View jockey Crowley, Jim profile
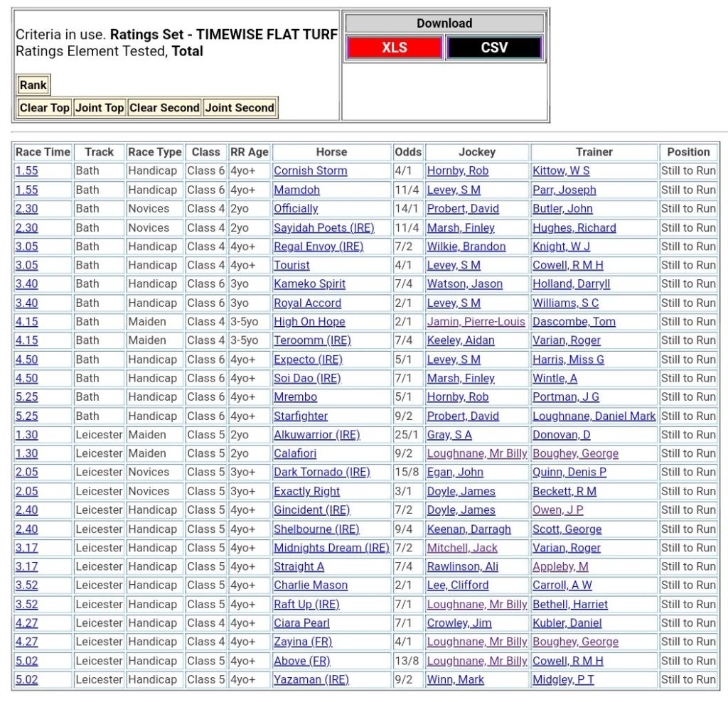 click(x=459, y=623)
